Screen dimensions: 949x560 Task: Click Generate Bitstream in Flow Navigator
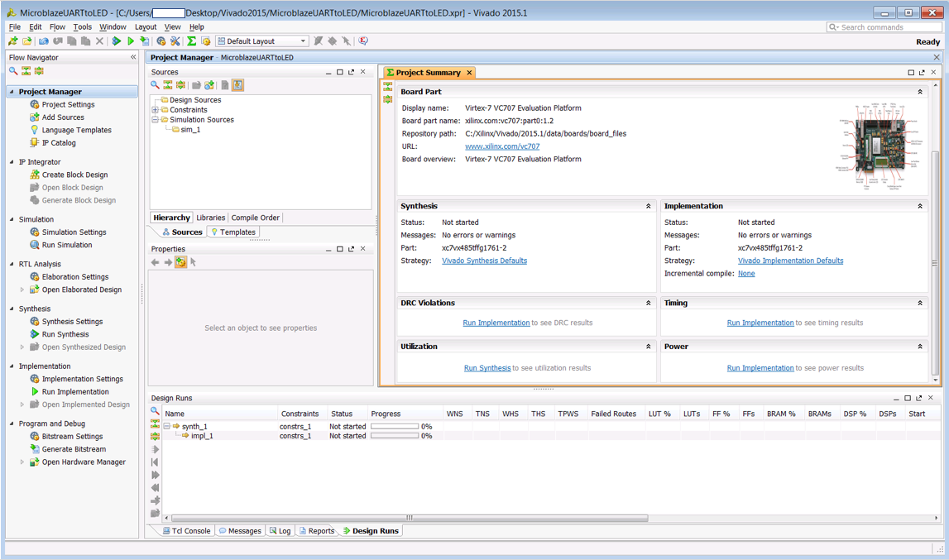(74, 449)
